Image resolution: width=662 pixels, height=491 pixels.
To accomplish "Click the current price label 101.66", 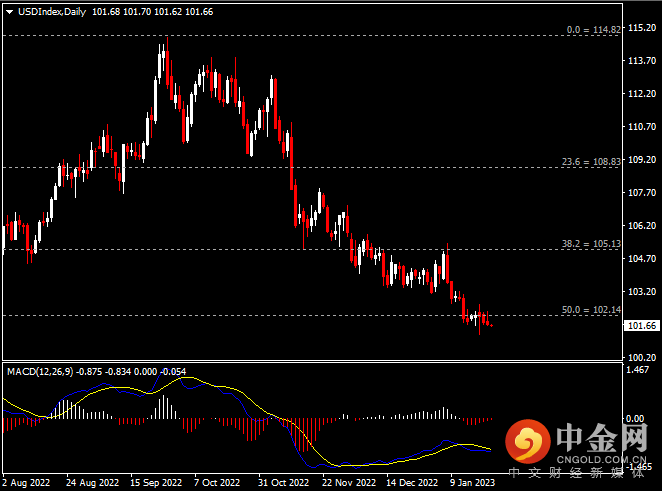I will coord(642,326).
